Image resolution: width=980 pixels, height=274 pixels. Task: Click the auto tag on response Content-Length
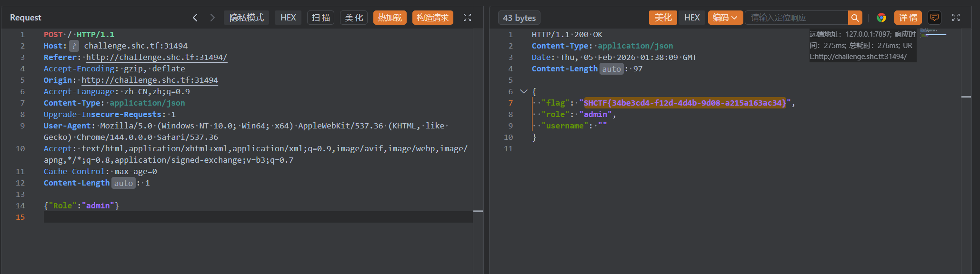click(611, 69)
